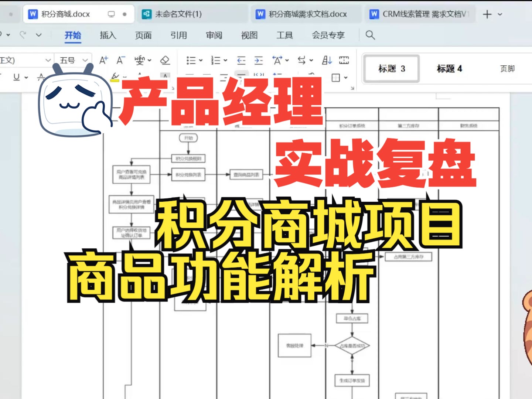Click the 占用第三方库存 flowchart box
The image size is (532, 399).
click(409, 257)
